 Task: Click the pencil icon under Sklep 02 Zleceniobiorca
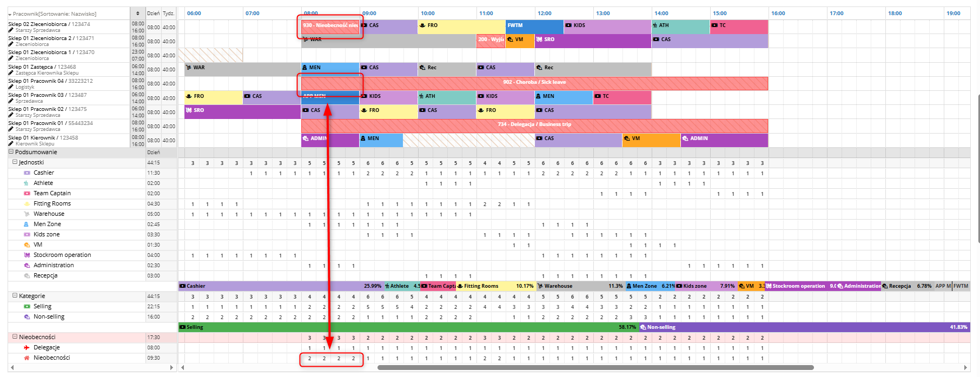click(11, 30)
